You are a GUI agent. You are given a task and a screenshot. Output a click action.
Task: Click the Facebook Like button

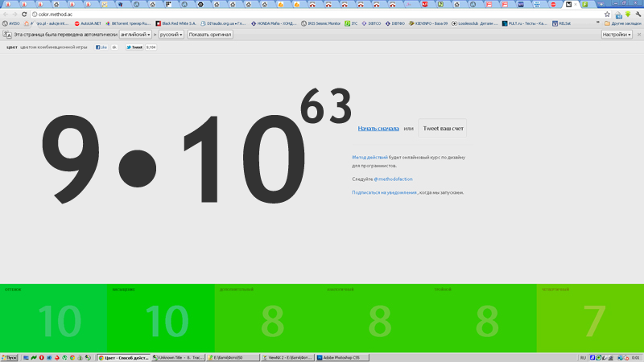101,47
